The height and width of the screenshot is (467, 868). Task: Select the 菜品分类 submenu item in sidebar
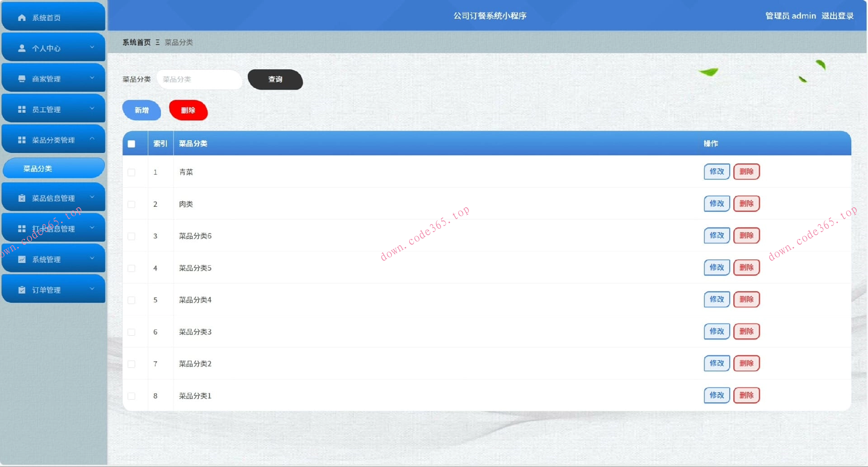[x=53, y=168]
